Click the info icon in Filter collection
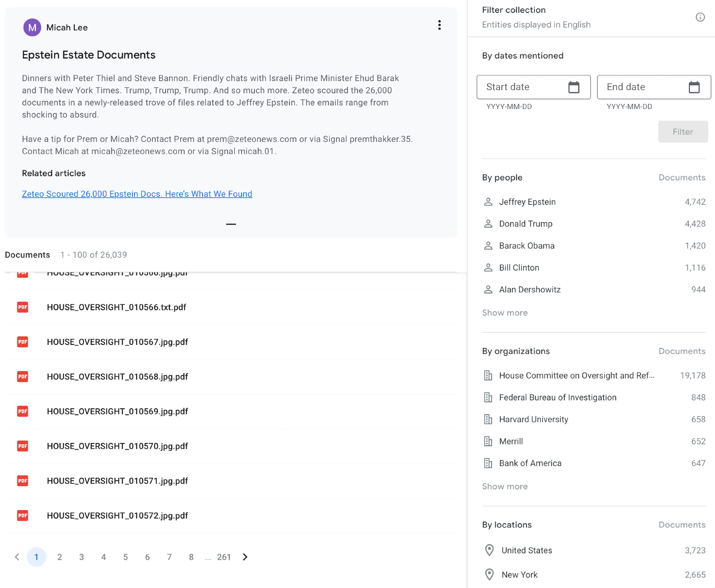715x588 pixels. (x=700, y=17)
